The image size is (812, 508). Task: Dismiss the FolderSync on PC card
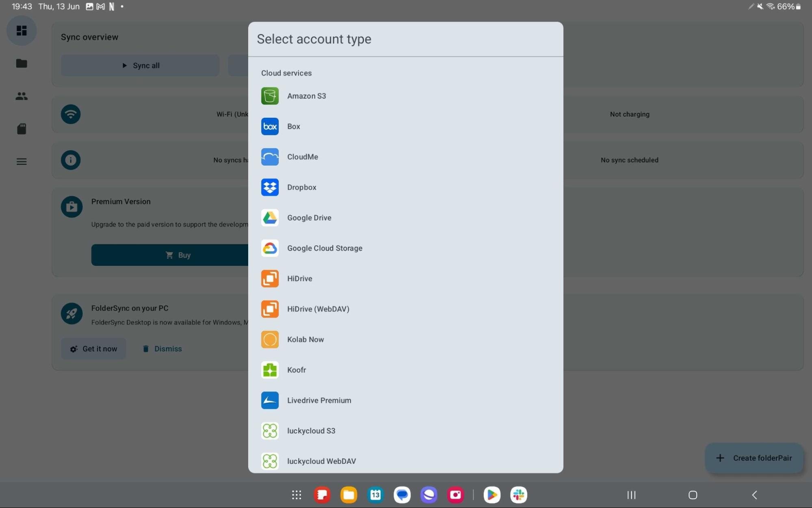click(x=162, y=349)
